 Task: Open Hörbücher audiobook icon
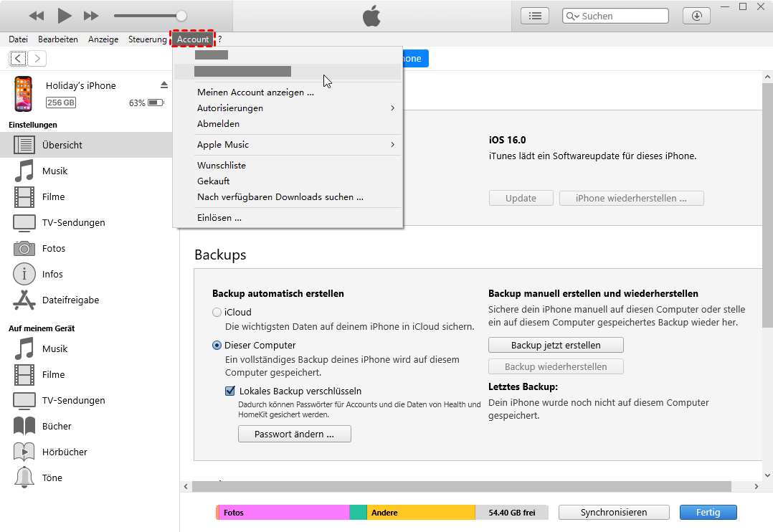[24, 452]
